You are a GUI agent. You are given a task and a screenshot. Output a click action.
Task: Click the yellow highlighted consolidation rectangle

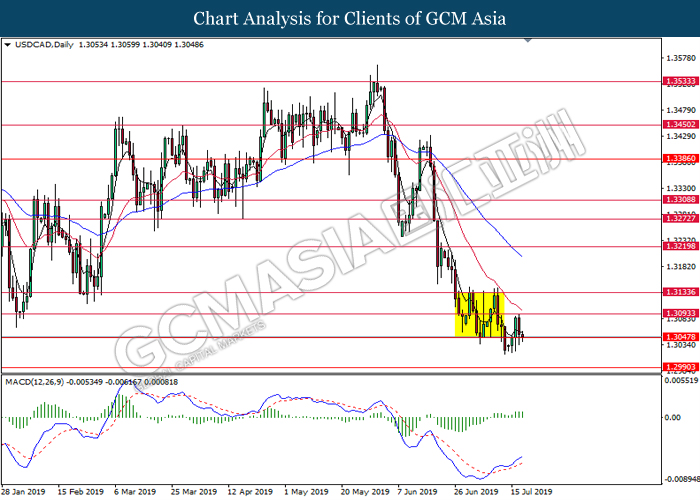pyautogui.click(x=479, y=314)
